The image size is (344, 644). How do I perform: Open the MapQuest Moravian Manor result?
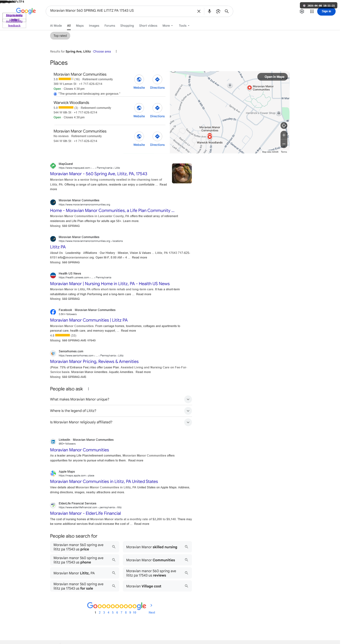[99, 174]
